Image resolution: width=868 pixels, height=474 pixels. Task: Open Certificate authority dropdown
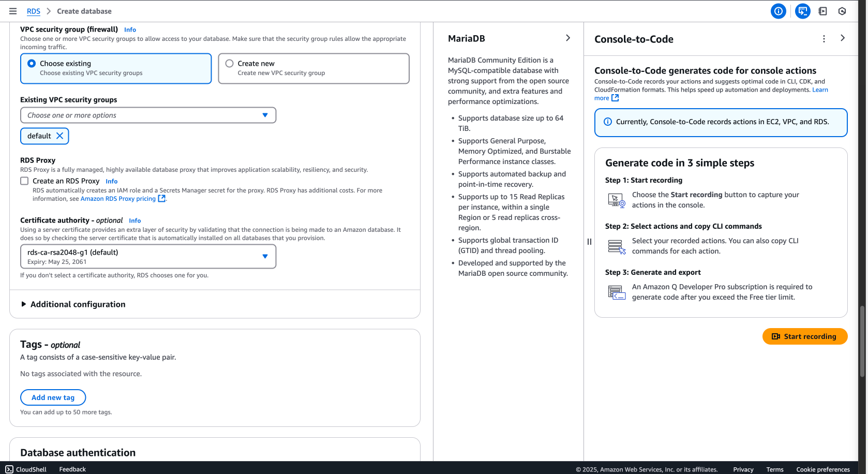point(148,257)
